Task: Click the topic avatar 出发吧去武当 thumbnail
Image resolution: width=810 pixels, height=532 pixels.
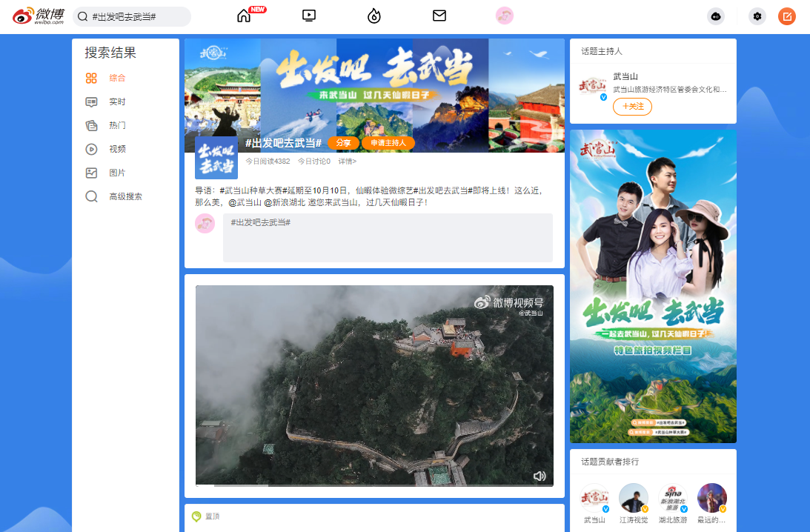Action: click(216, 158)
